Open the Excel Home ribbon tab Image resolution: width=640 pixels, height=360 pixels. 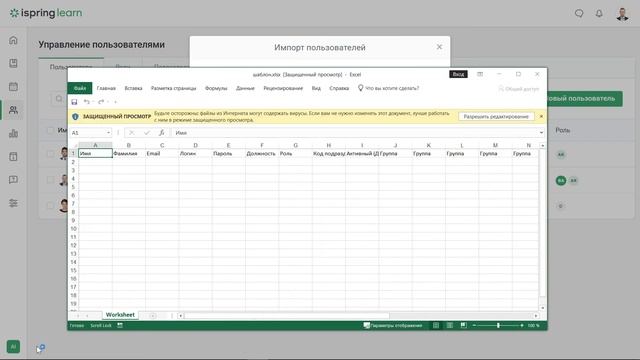pos(106,88)
